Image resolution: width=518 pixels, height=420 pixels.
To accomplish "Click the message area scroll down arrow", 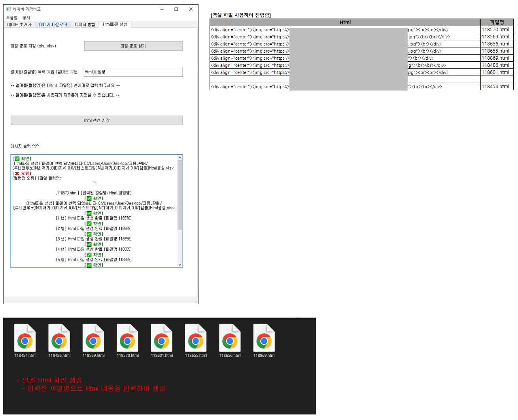I will pos(180,265).
